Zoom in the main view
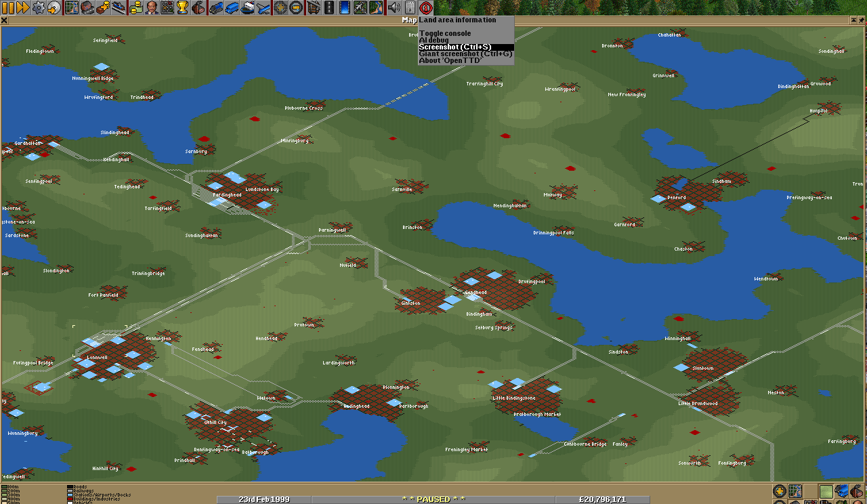Viewport: 867px width, 504px height. click(280, 7)
